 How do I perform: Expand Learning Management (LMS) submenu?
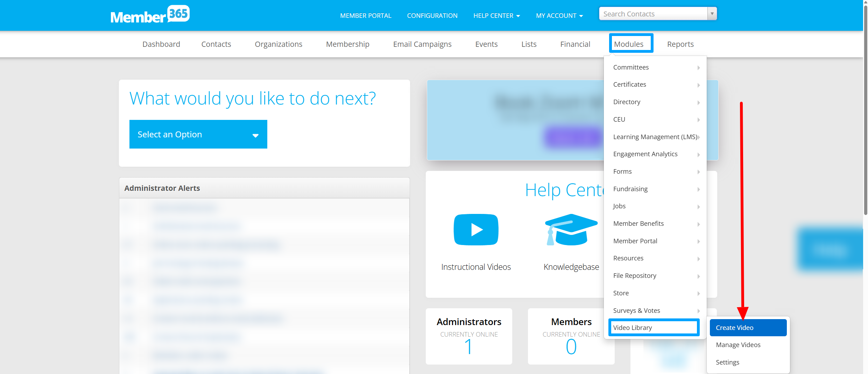pos(655,137)
